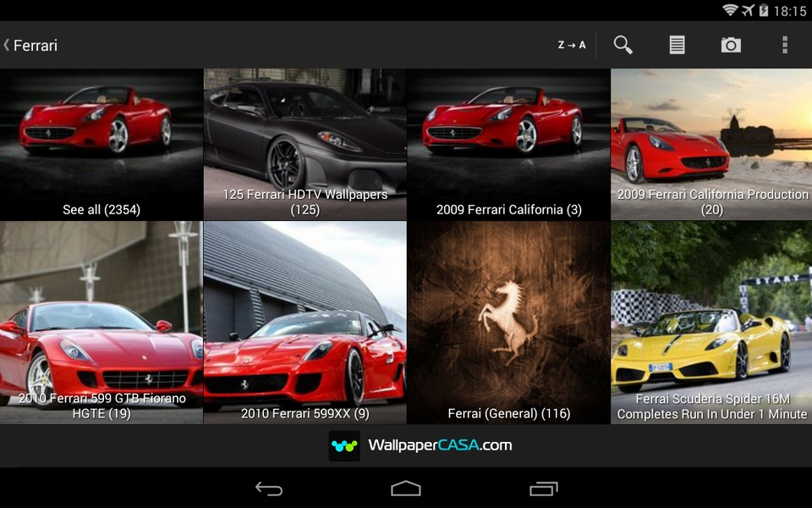The height and width of the screenshot is (508, 812).
Task: Go back using the Ferrari header arrow
Action: coord(7,45)
